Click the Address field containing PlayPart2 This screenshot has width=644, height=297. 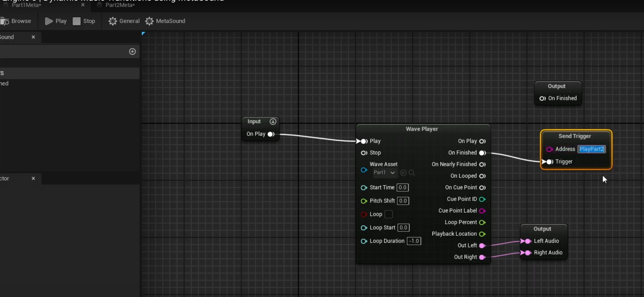click(591, 149)
